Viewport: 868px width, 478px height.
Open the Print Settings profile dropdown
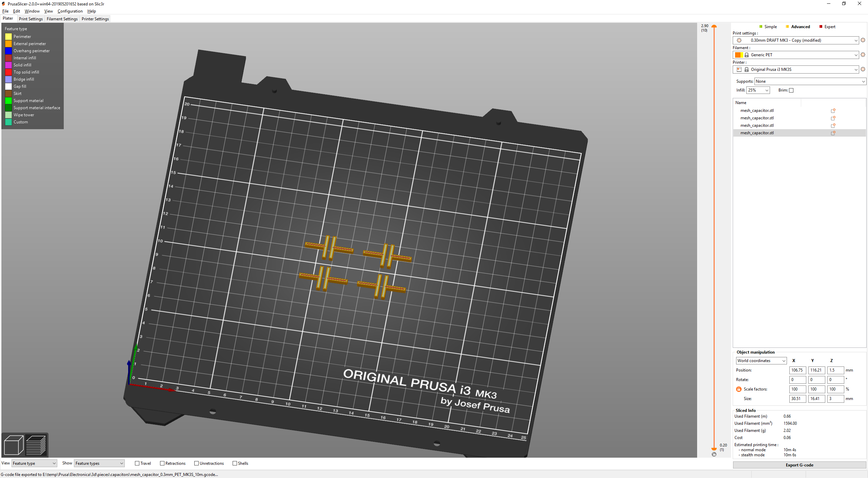795,40
